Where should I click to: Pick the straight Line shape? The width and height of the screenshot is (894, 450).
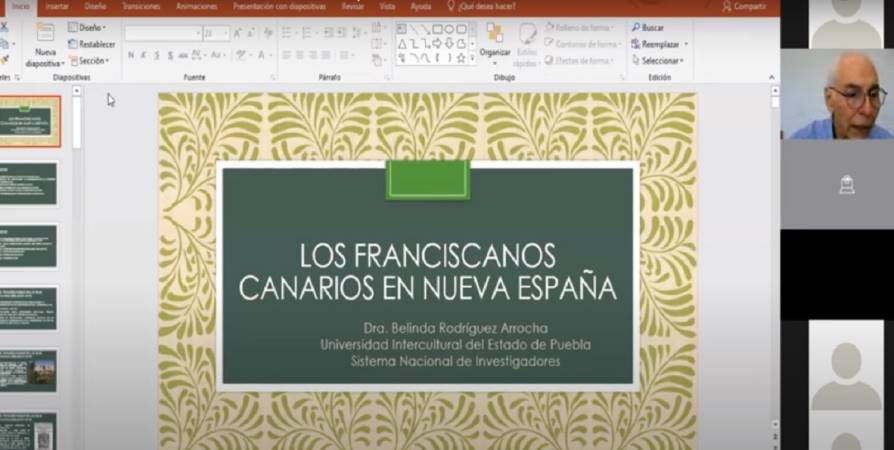click(415, 29)
